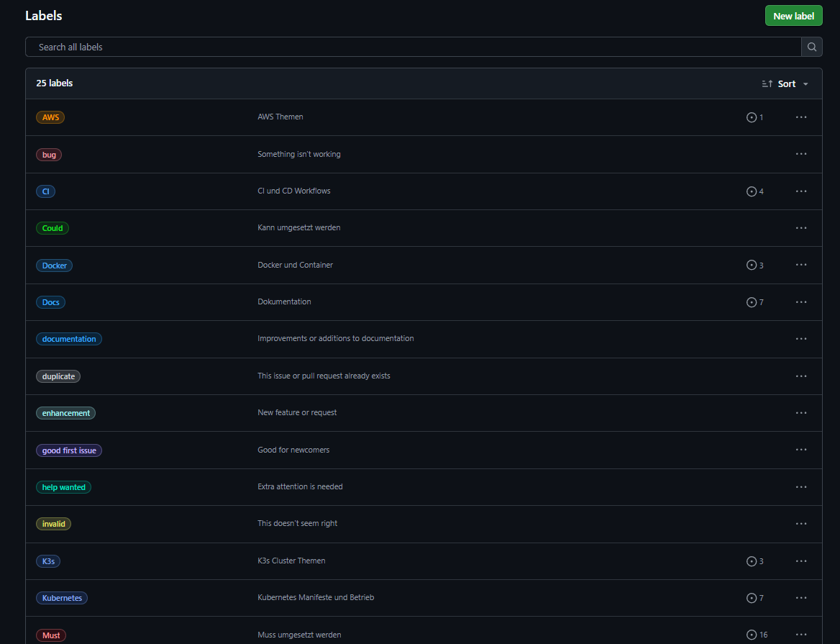Open the invalid label badge
This screenshot has height=644, width=840.
tap(53, 524)
